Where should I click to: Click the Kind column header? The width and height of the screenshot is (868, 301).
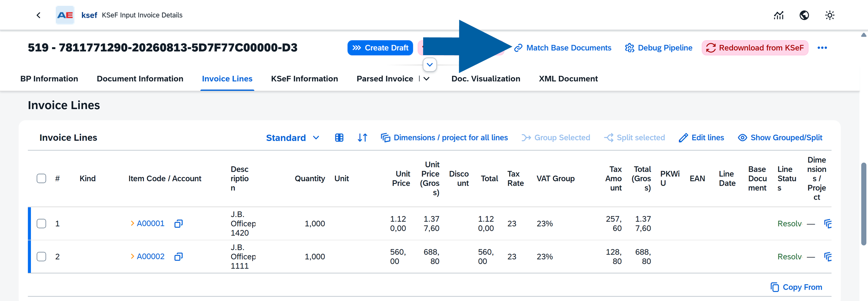tap(87, 178)
